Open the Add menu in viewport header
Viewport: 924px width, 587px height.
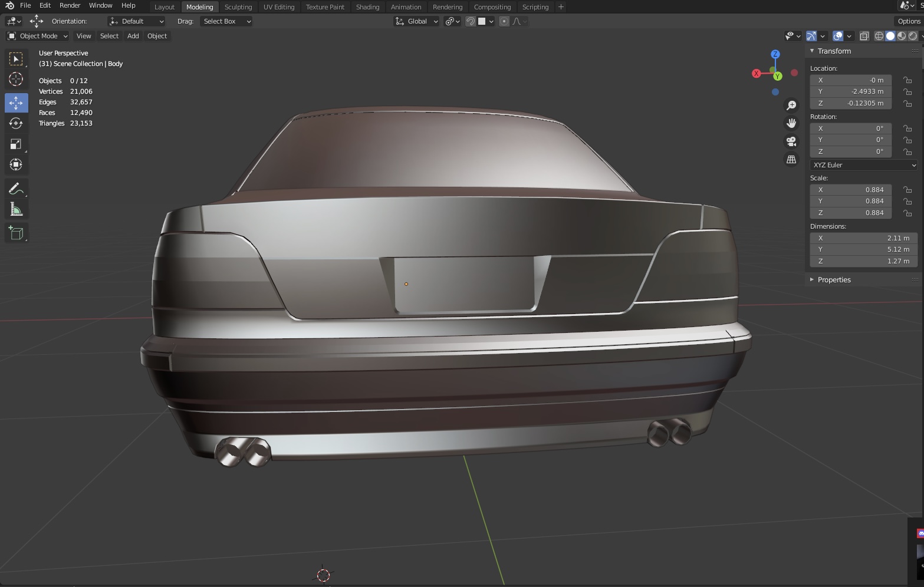tap(133, 36)
